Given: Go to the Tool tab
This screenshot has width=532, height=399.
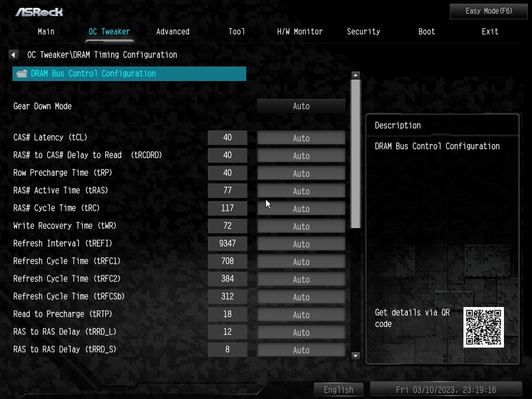Looking at the screenshot, I should coord(236,32).
